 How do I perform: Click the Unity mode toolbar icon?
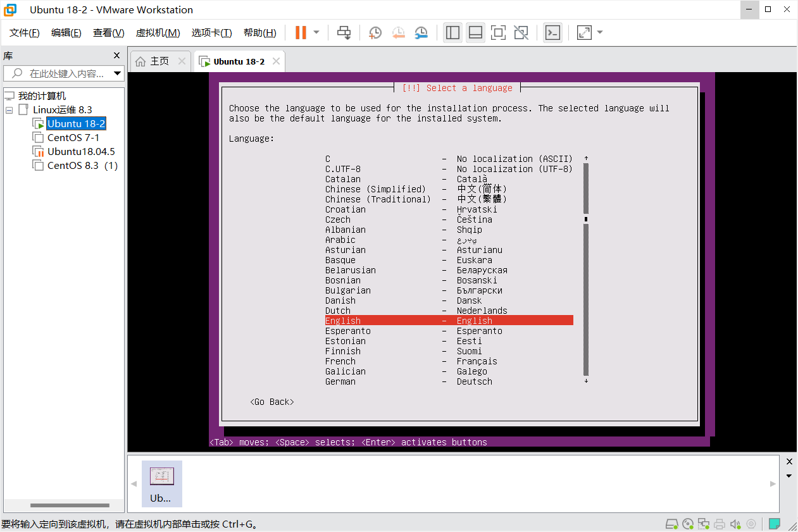click(x=521, y=33)
